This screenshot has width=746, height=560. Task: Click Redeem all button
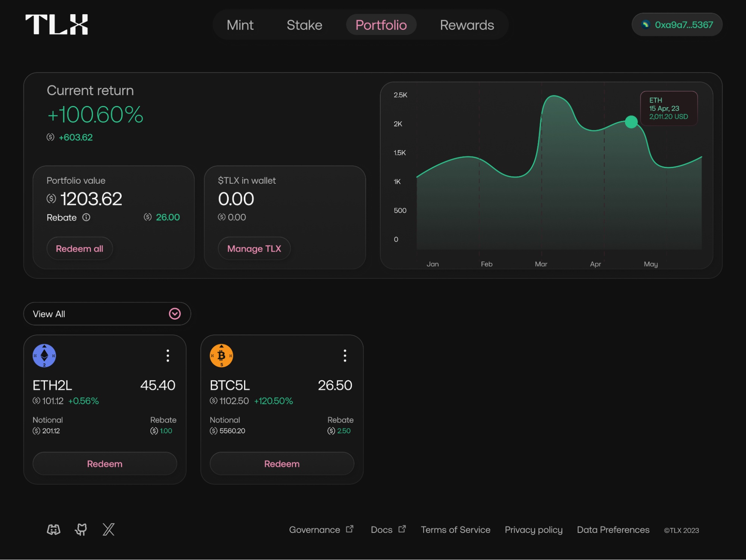point(79,249)
